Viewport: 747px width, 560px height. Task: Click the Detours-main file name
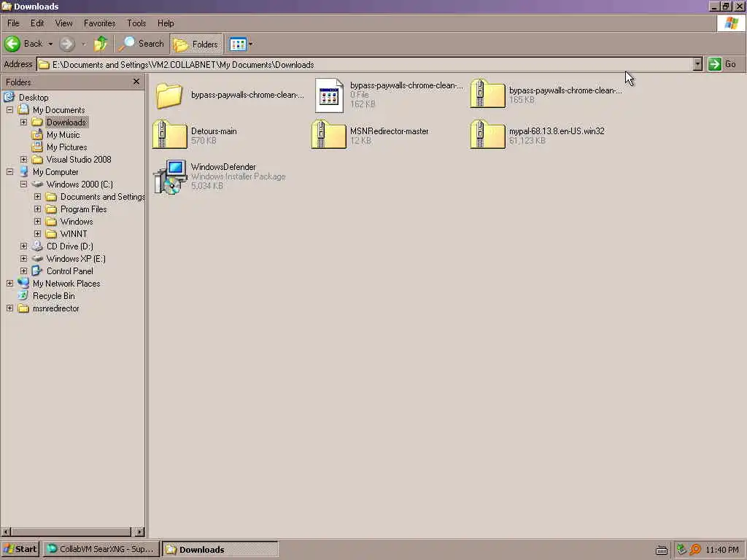coord(214,131)
